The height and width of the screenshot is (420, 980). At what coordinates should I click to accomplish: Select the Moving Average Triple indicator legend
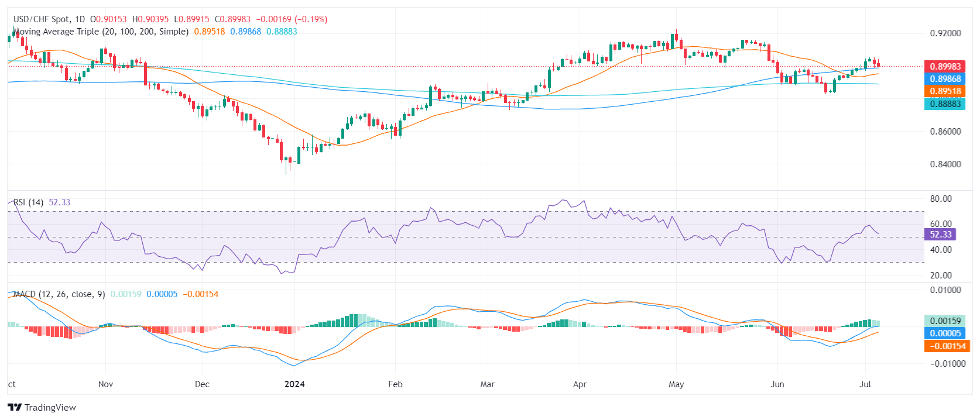[x=101, y=32]
